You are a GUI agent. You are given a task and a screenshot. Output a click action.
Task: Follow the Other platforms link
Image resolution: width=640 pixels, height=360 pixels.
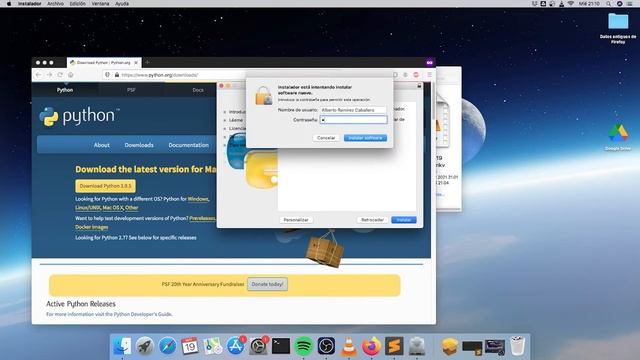131,208
